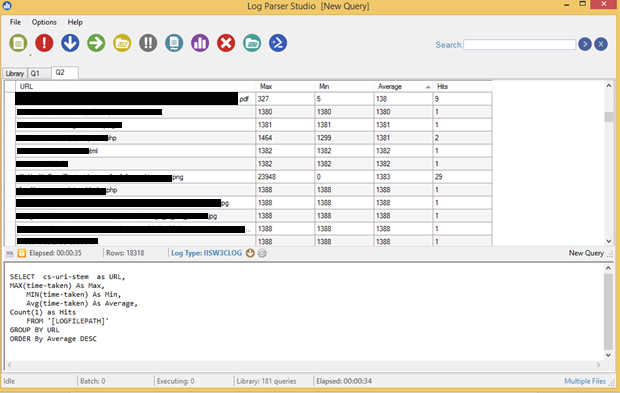Open the log type dropdown arrow icon
This screenshot has width=620, height=393.
tap(250, 253)
